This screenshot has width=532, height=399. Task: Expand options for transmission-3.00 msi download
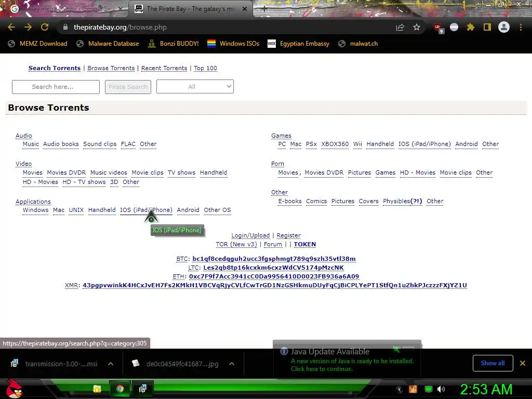pos(111,364)
